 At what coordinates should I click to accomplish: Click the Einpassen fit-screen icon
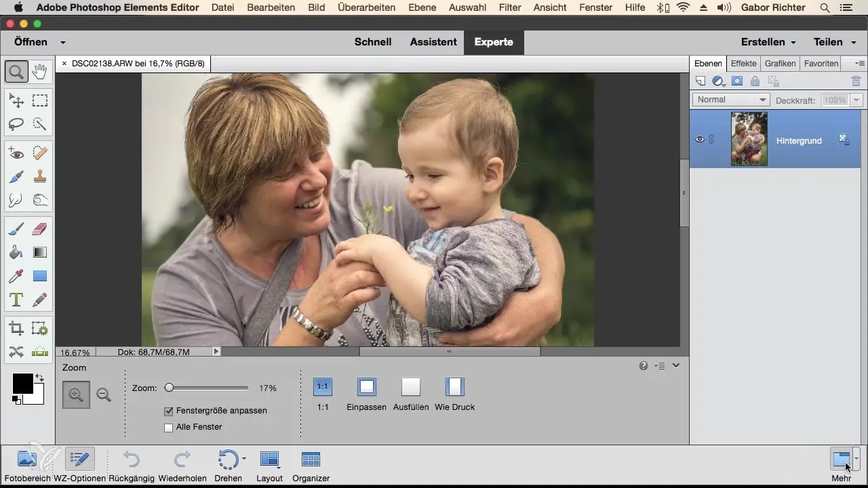pos(367,387)
